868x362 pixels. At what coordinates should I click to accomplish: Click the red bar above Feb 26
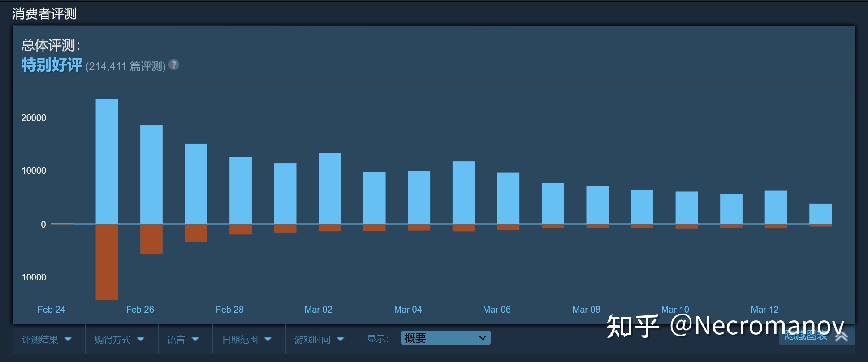151,239
